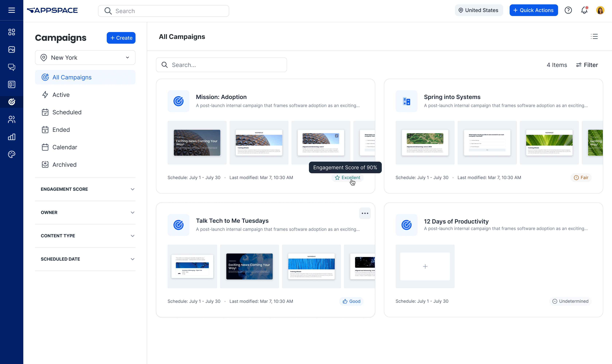Open the people/users sidebar icon

11,119
